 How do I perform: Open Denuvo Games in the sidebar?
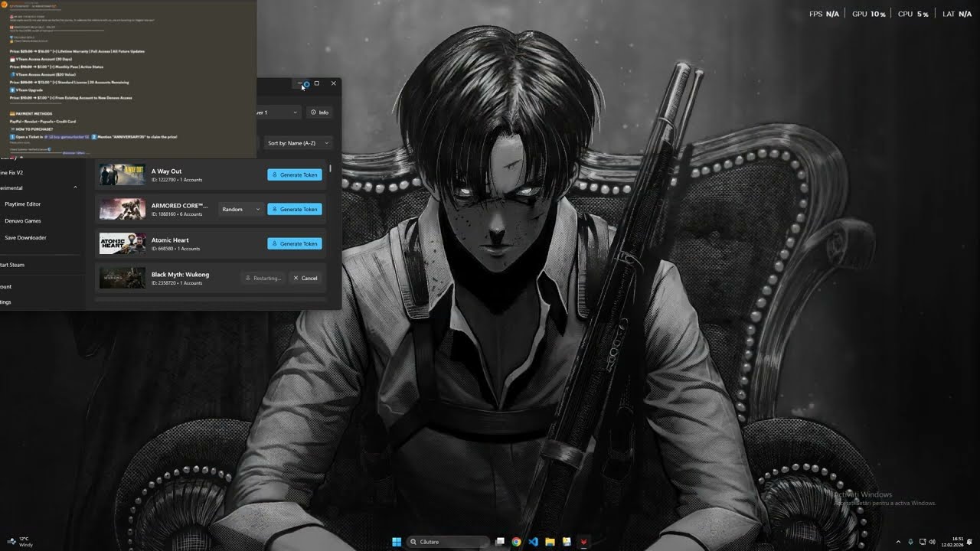click(x=23, y=221)
